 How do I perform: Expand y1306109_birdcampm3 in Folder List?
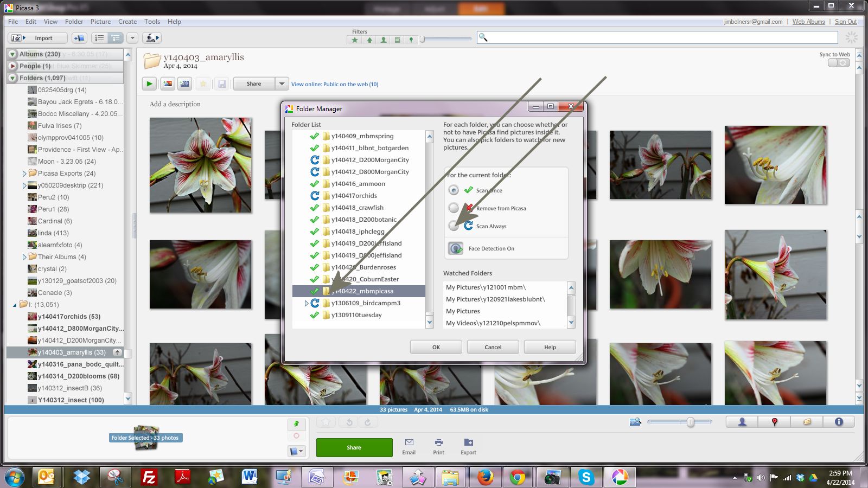pos(307,303)
